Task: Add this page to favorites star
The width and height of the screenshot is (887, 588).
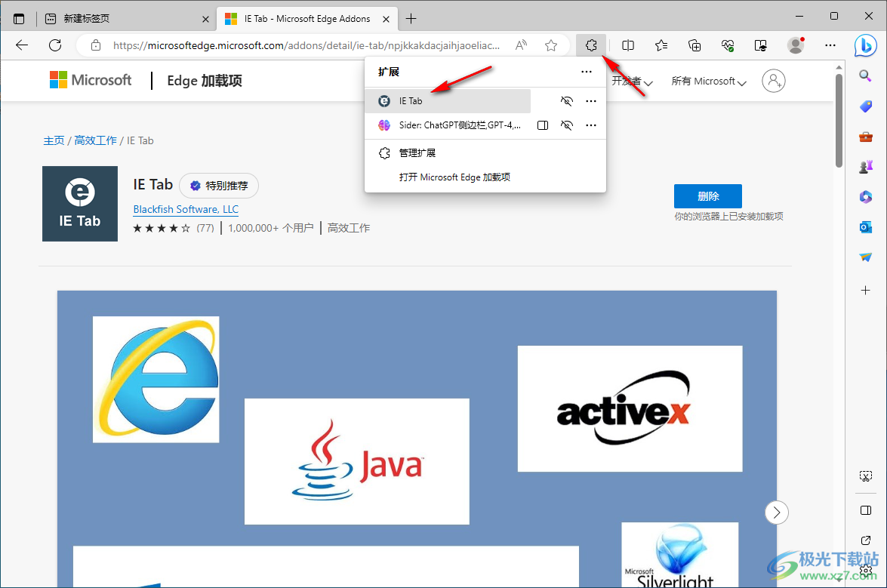Action: pyautogui.click(x=551, y=45)
